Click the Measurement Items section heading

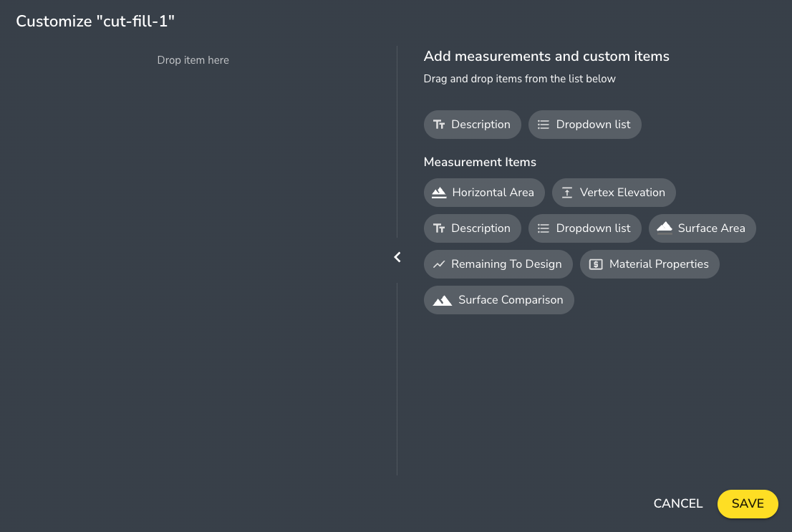[x=480, y=162]
